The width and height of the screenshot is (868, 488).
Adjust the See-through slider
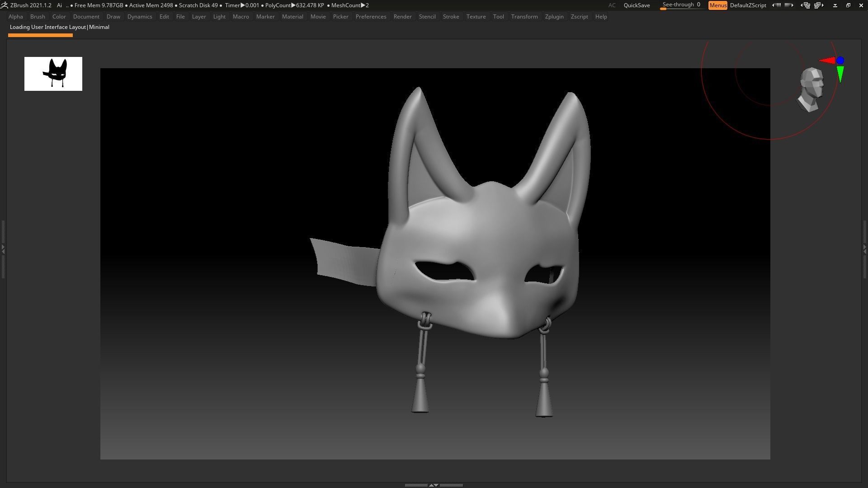681,5
